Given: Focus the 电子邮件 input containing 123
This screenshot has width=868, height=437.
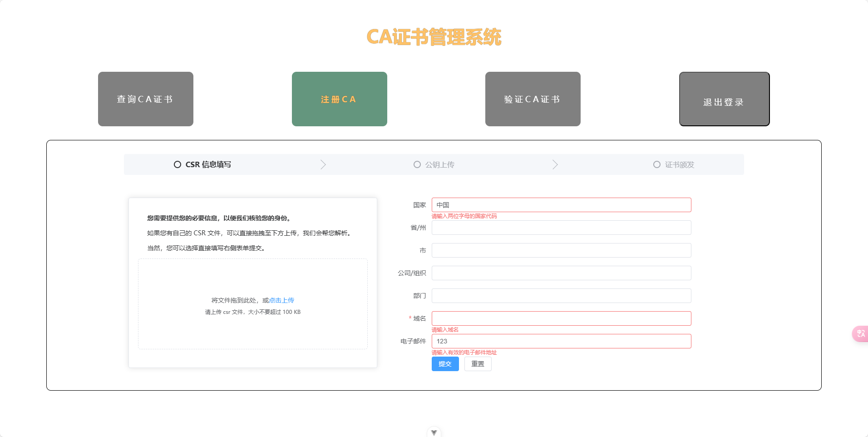Looking at the screenshot, I should 562,341.
